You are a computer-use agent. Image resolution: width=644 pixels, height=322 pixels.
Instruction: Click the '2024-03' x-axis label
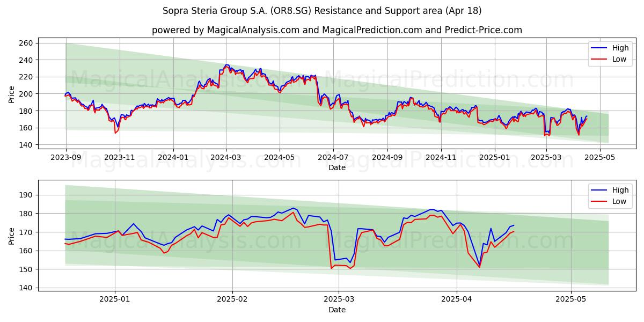(225, 158)
